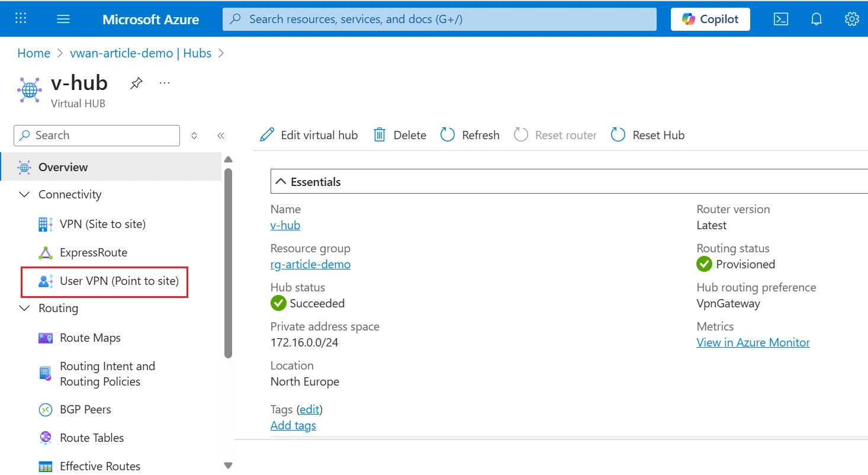Click the Microsoft Azure title
The height and width of the screenshot is (475, 868).
point(151,19)
